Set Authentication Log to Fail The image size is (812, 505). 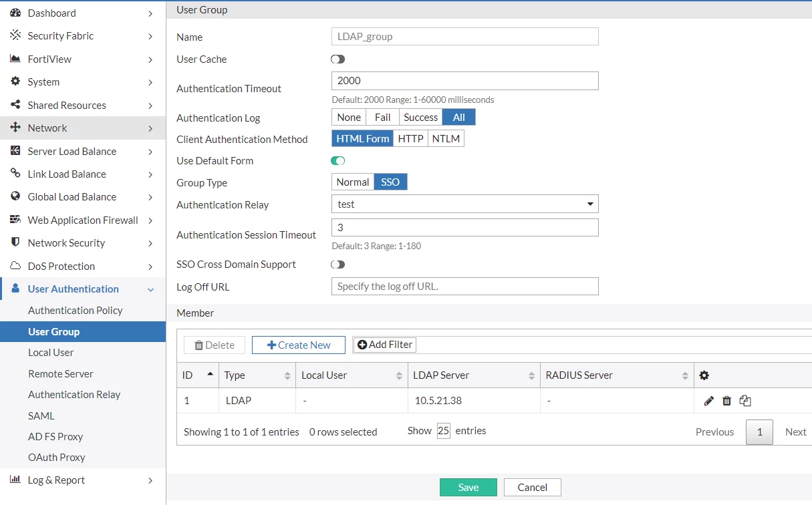tap(383, 118)
